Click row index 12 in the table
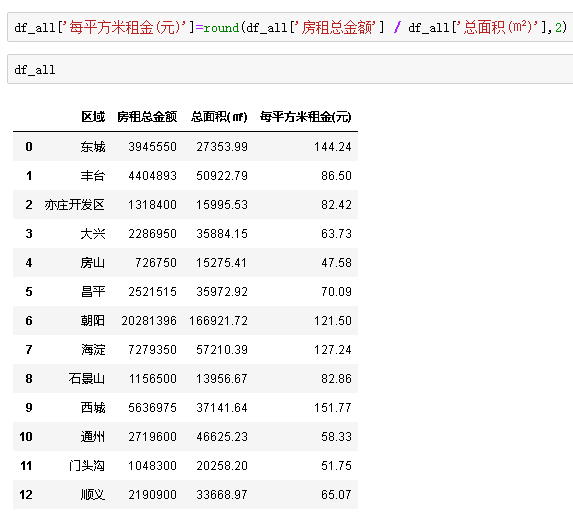 26,495
